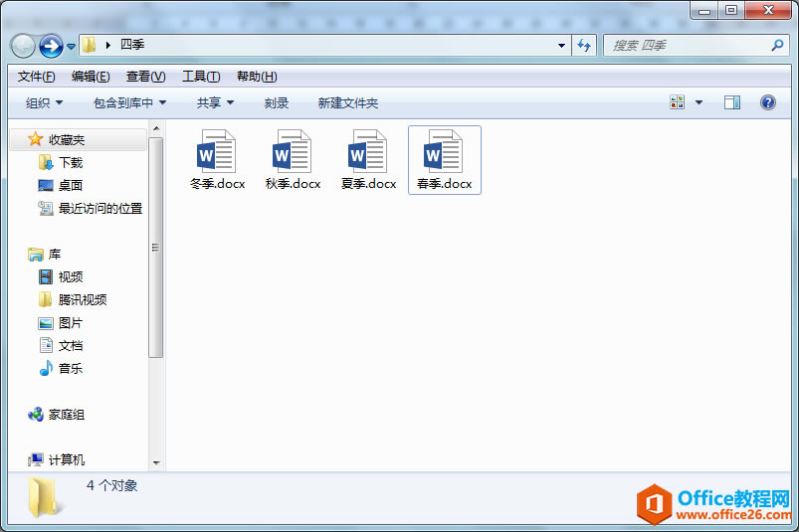The width and height of the screenshot is (799, 532).
Task: Click the refresh button beside address bar
Action: click(x=584, y=46)
